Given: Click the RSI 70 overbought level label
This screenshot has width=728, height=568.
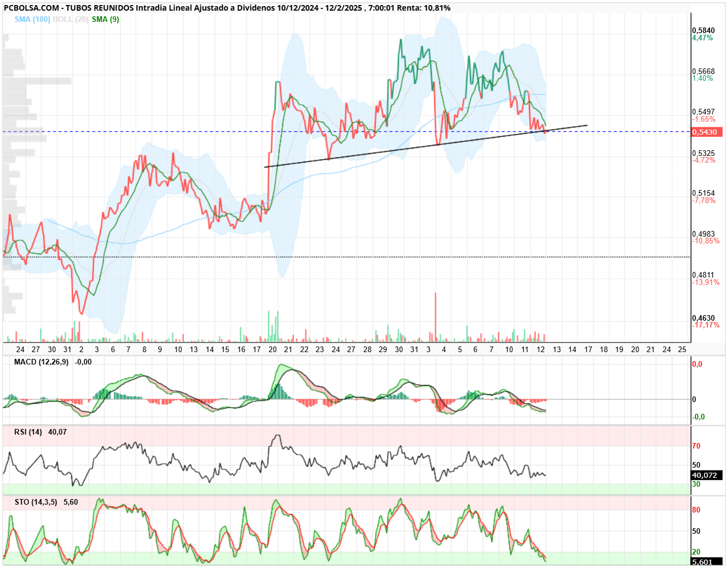Looking at the screenshot, I should [696, 446].
